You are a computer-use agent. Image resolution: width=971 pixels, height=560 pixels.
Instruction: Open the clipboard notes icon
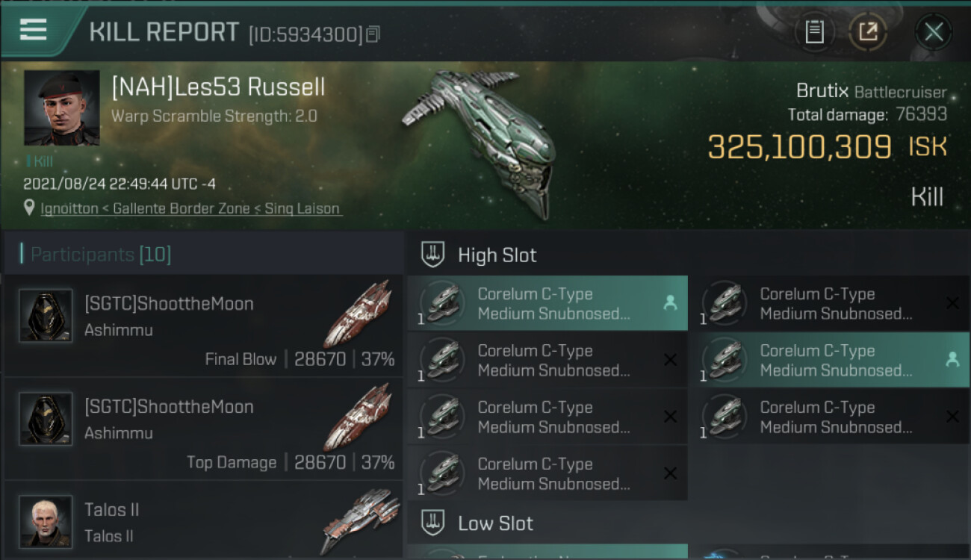814,32
